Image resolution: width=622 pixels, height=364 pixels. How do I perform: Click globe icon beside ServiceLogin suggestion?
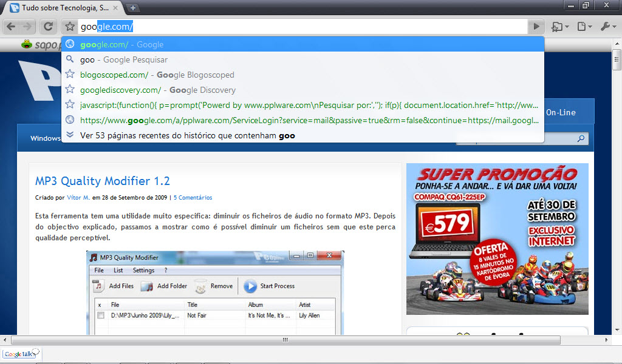tap(70, 120)
